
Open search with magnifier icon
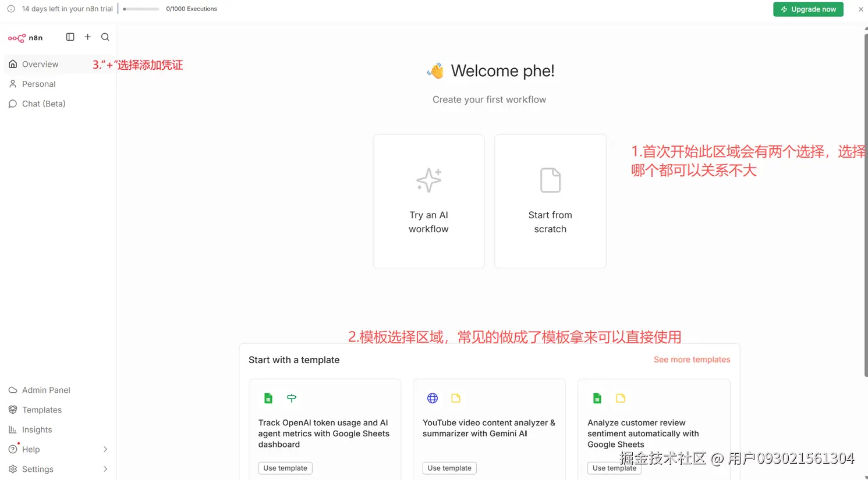105,37
